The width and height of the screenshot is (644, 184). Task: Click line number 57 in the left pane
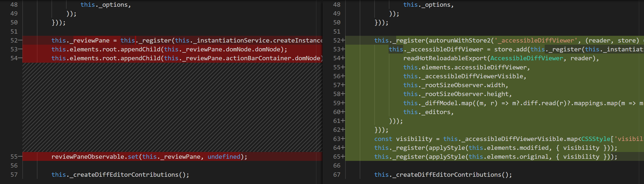tap(14, 175)
